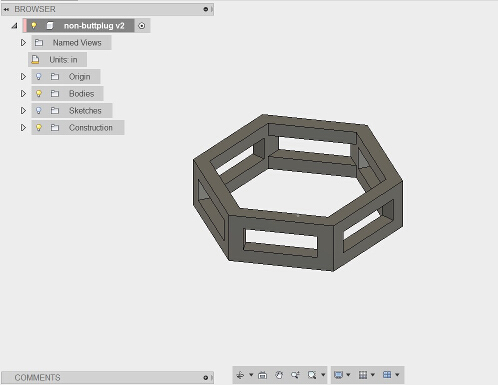Hide Construction using its light bulb

tap(39, 128)
